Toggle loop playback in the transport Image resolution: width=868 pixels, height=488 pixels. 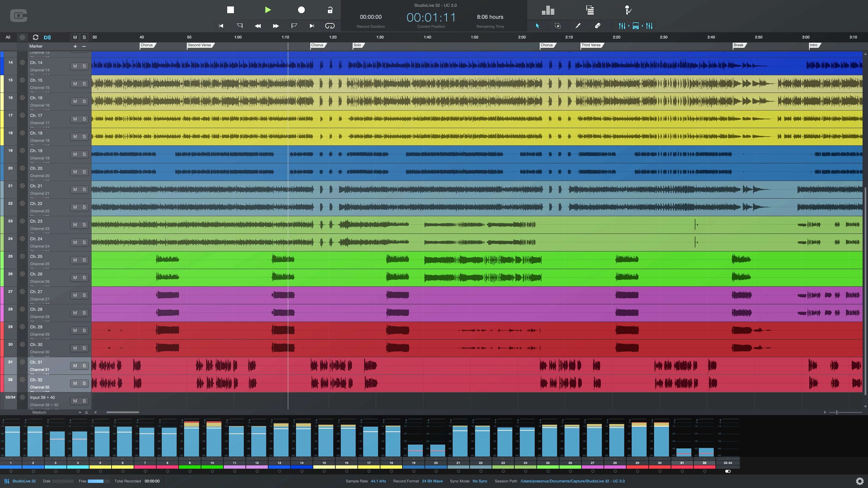point(330,26)
